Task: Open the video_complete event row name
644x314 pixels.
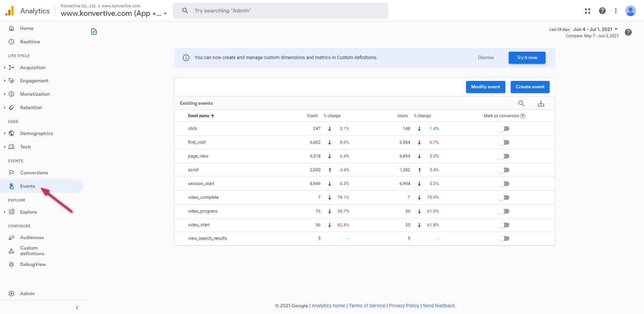Action: pos(203,197)
